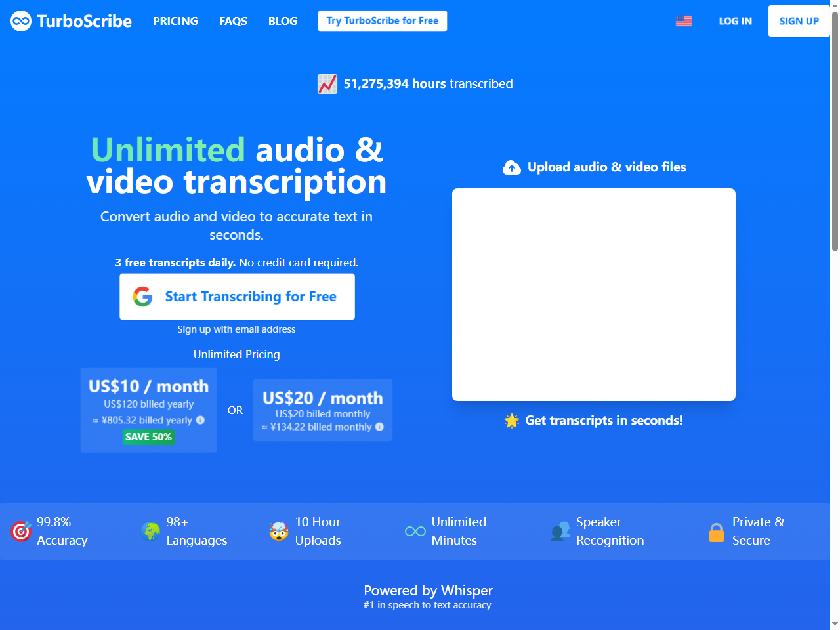The height and width of the screenshot is (630, 840).
Task: Click the padlock icon for Private & Secure
Action: pyautogui.click(x=717, y=532)
